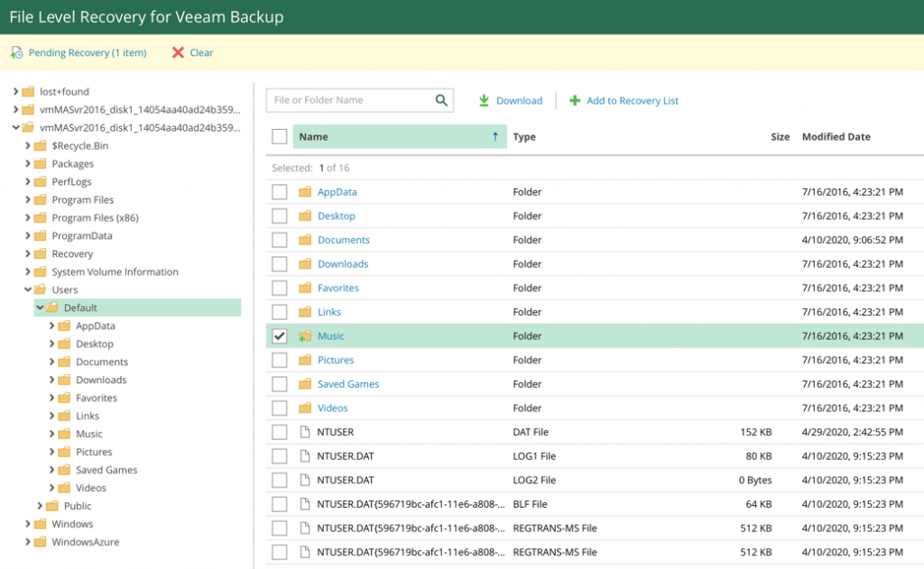924x569 pixels.
Task: Click the LOG1 File row document icon
Action: coord(305,456)
